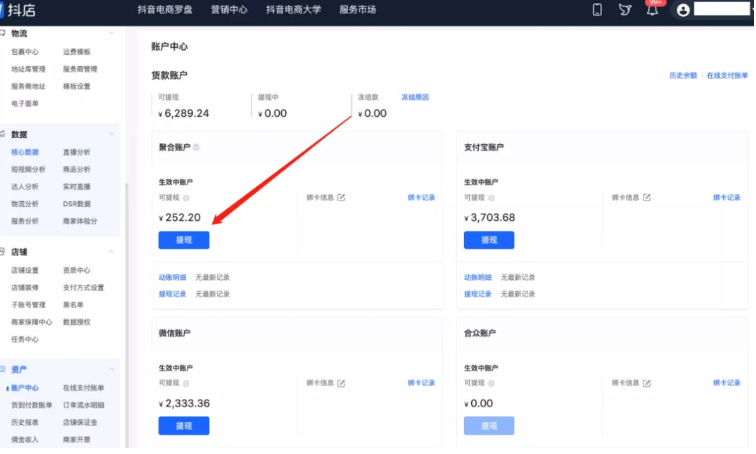Click the disabled 提现 button in 合众账户

[x=489, y=426]
